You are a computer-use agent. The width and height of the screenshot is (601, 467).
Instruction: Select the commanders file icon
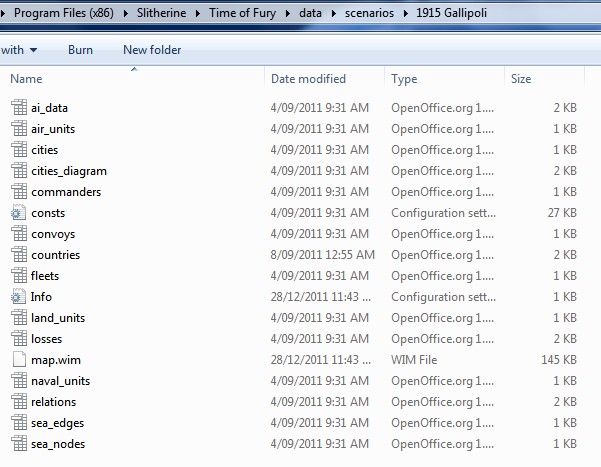(19, 192)
